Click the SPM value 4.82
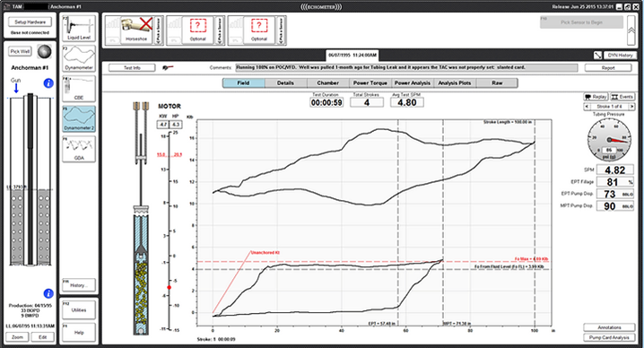644x348 pixels. pyautogui.click(x=614, y=170)
